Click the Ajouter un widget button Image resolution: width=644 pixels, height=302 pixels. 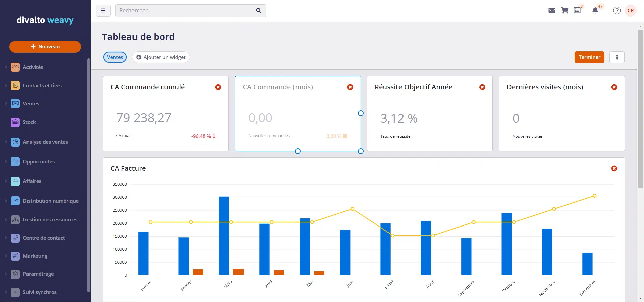click(161, 57)
